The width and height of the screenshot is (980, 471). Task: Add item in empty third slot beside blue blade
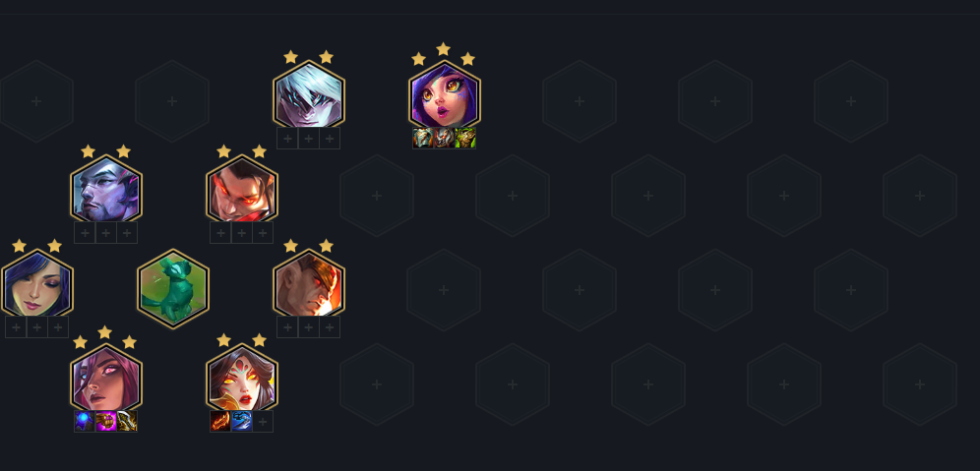click(263, 421)
